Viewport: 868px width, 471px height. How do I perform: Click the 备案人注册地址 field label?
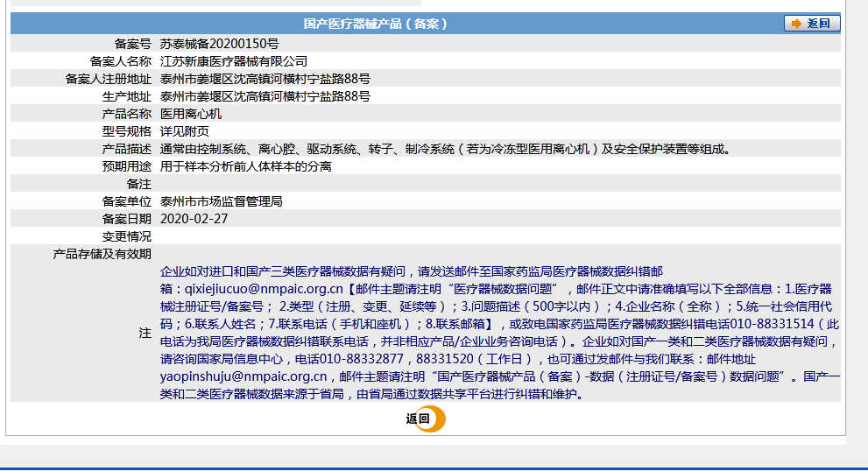(x=109, y=79)
